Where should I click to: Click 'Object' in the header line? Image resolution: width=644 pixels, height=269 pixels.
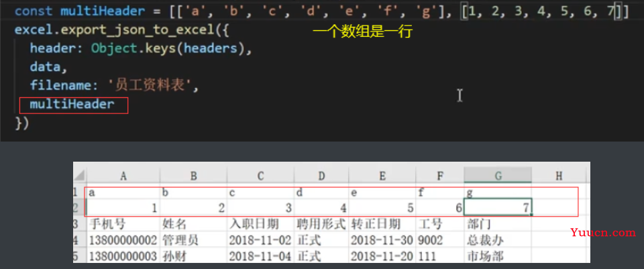[x=113, y=48]
